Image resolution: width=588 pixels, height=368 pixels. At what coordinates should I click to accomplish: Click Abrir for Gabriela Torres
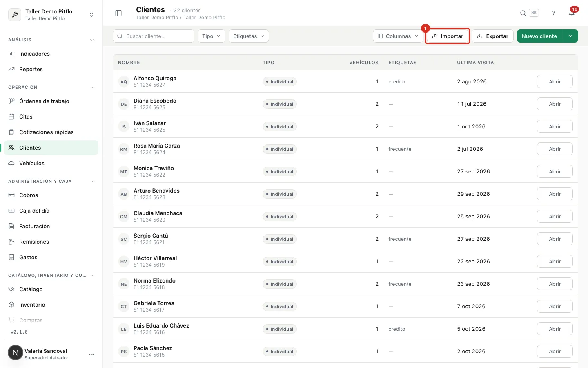555,306
